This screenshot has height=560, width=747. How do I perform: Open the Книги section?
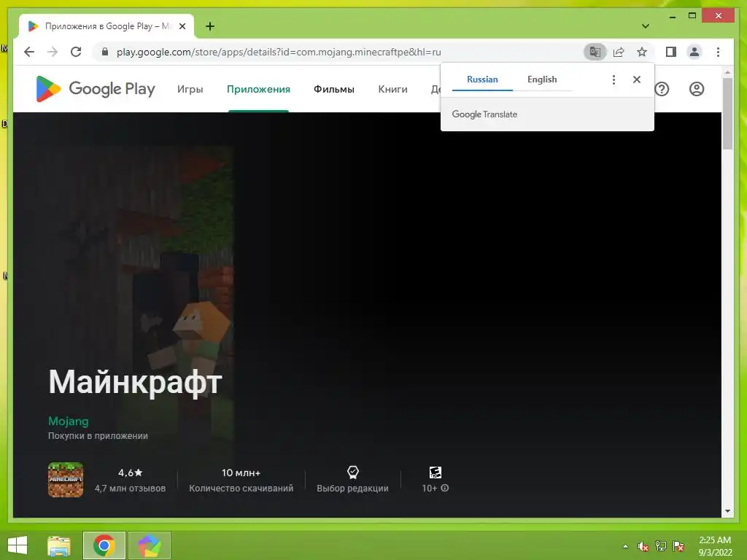click(x=392, y=89)
